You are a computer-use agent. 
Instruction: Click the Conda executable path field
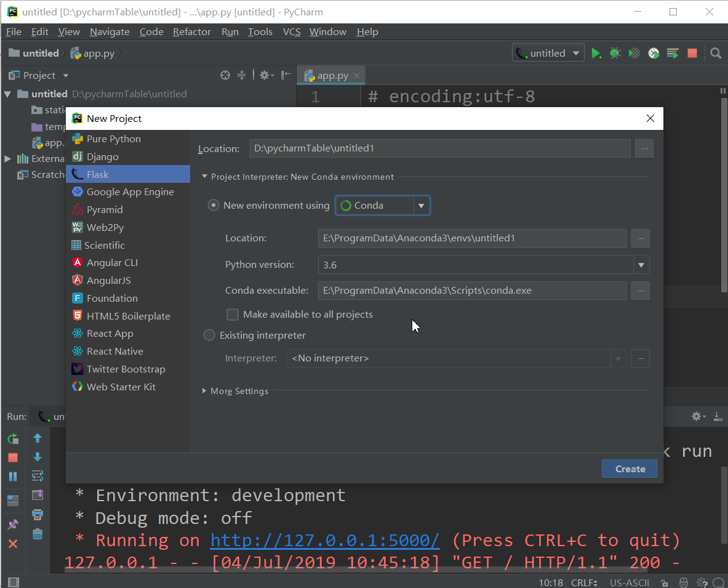pos(472,291)
